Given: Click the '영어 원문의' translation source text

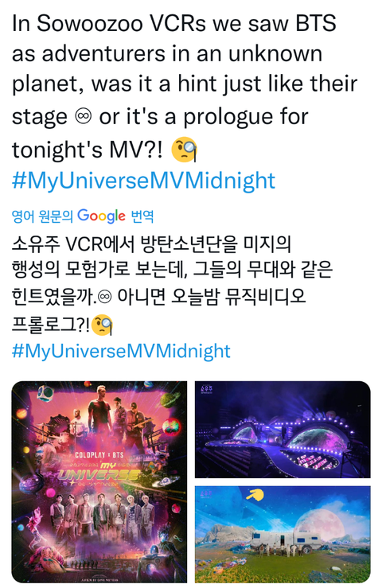Looking at the screenshot, I should click(42, 216).
